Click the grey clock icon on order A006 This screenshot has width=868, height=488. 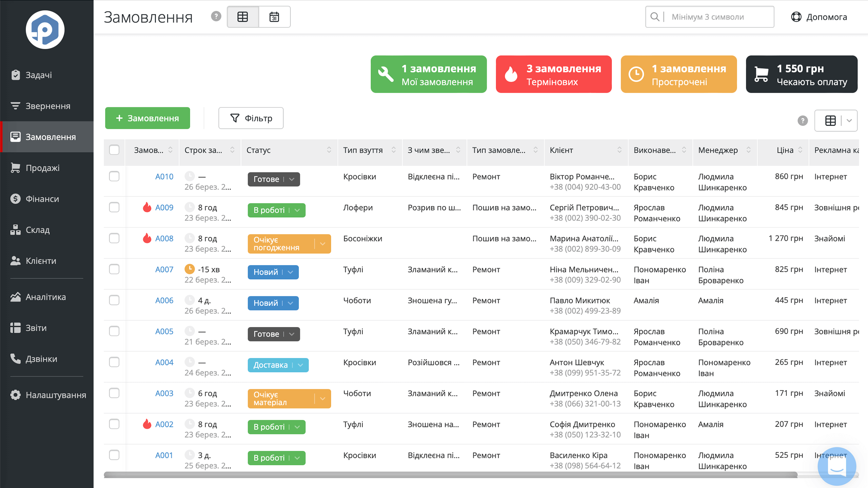point(190,300)
